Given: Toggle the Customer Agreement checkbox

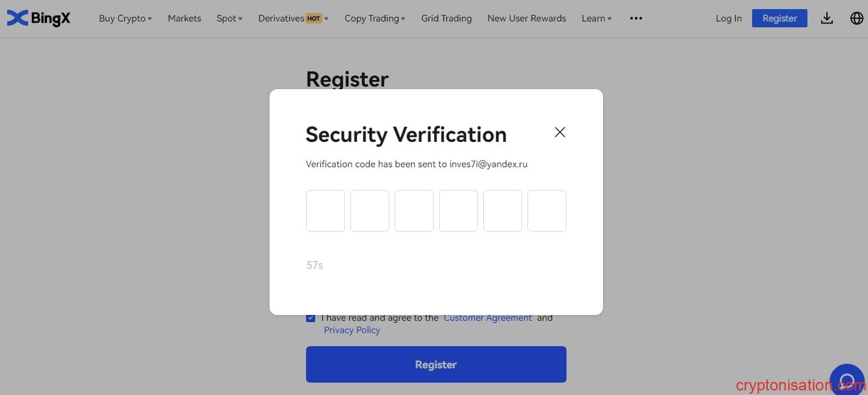Looking at the screenshot, I should point(311,318).
